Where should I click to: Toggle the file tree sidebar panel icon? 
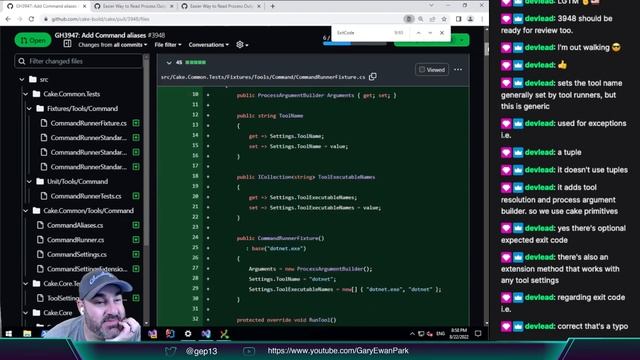pos(67,44)
